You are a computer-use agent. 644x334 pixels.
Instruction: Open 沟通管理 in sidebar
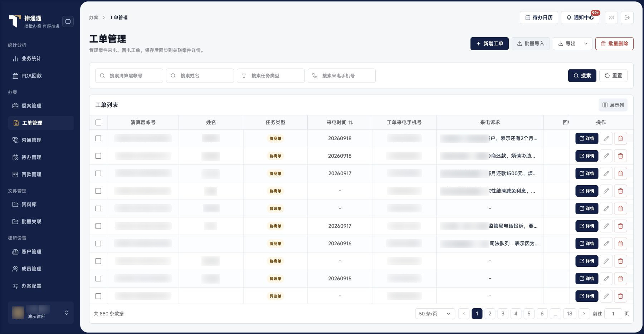[x=41, y=140]
